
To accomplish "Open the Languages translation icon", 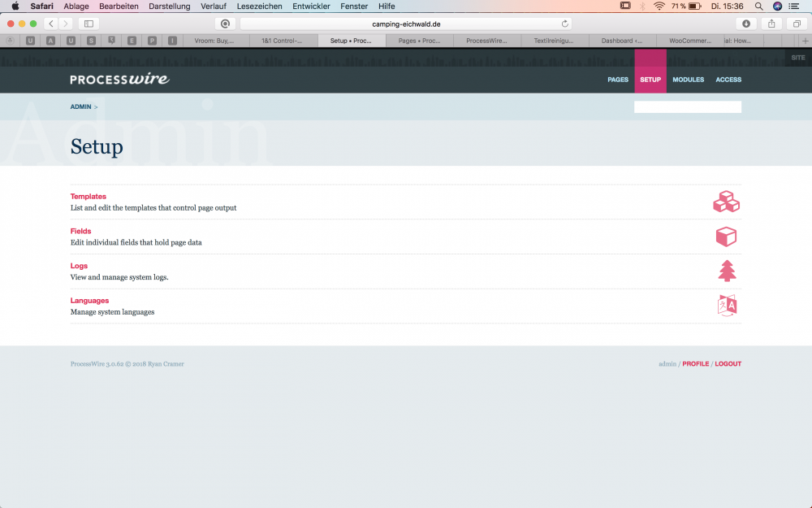I will click(727, 306).
